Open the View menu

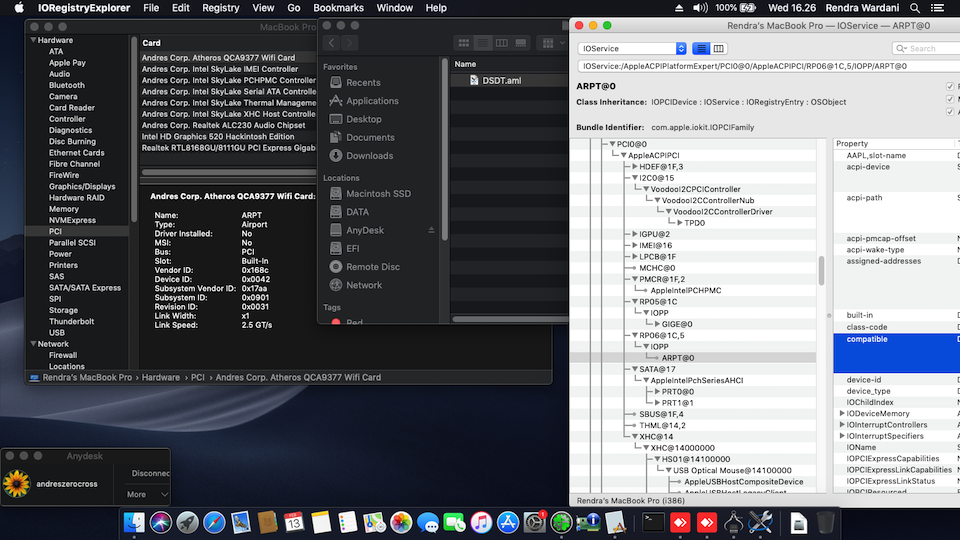263,8
